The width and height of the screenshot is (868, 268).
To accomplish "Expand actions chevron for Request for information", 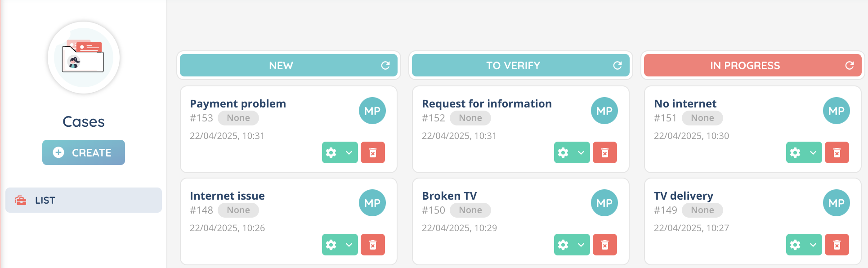I will [581, 153].
